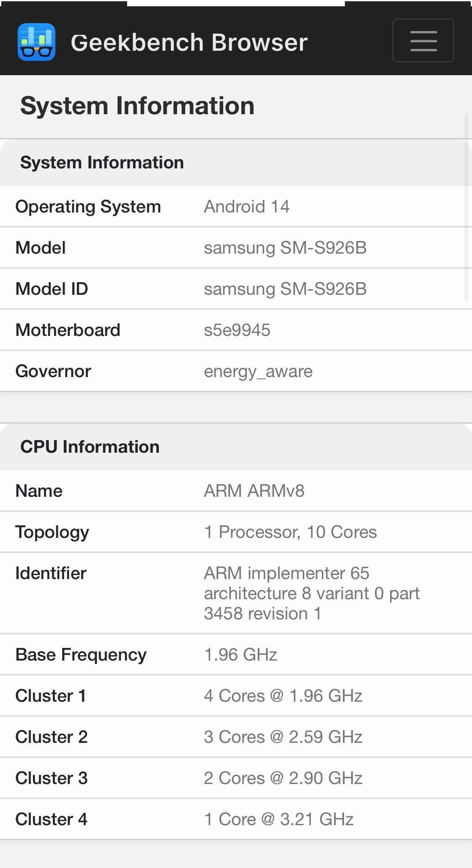
Task: Select the 1 Processor, 10 Cores value
Action: click(290, 532)
